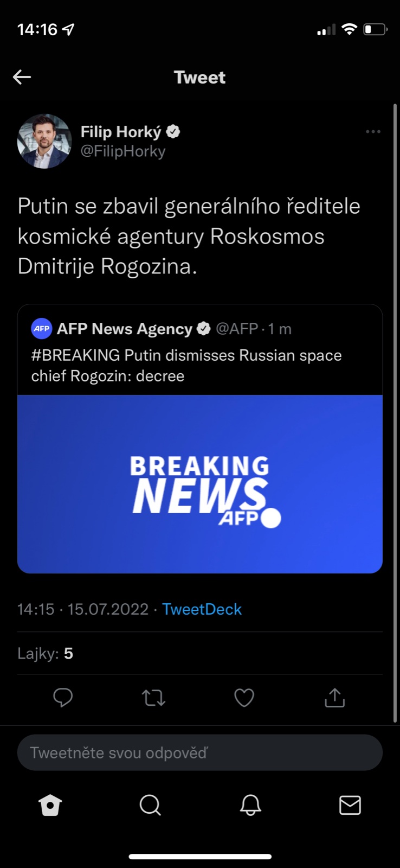Like the tweet with heart icon

[244, 698]
